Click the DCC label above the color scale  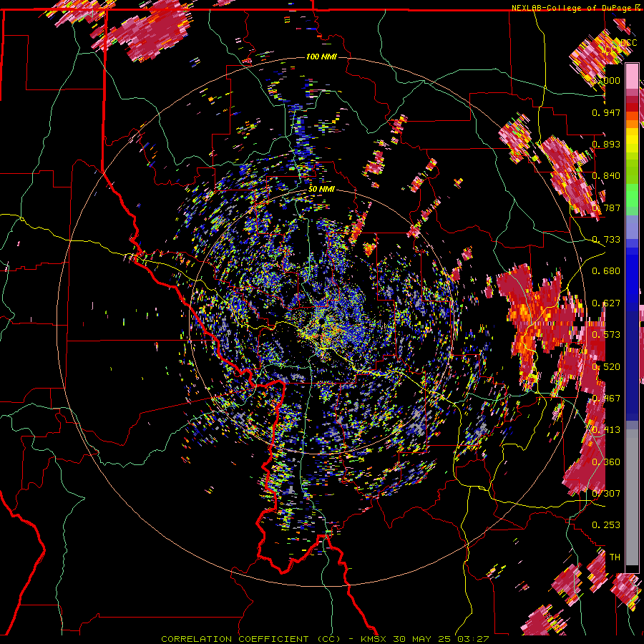(x=628, y=43)
